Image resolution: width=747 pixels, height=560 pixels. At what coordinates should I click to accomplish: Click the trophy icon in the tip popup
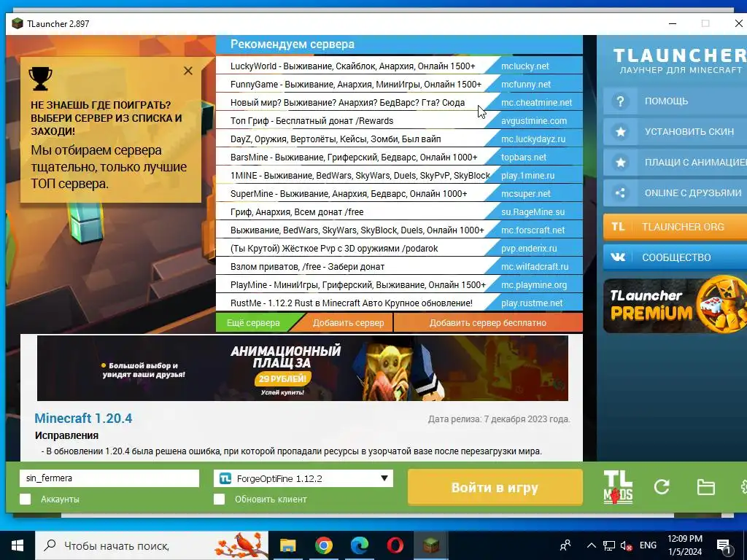click(x=41, y=78)
